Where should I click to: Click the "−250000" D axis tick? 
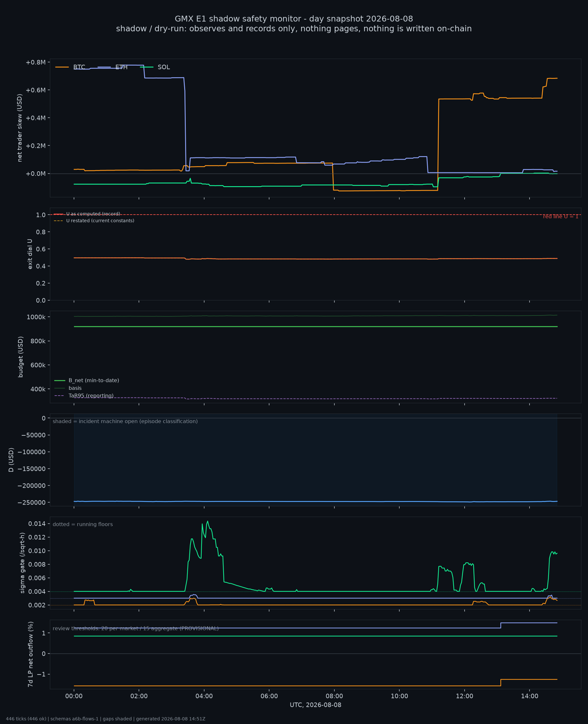pos(32,502)
